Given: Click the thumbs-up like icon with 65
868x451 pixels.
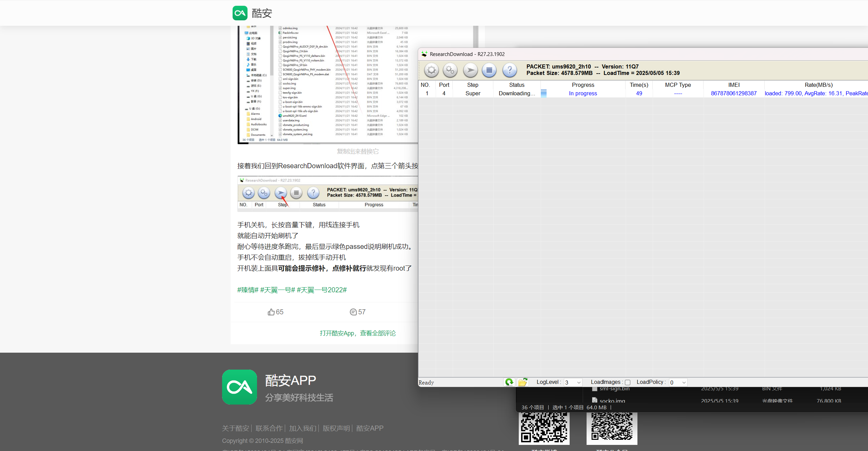Looking at the screenshot, I should [271, 312].
